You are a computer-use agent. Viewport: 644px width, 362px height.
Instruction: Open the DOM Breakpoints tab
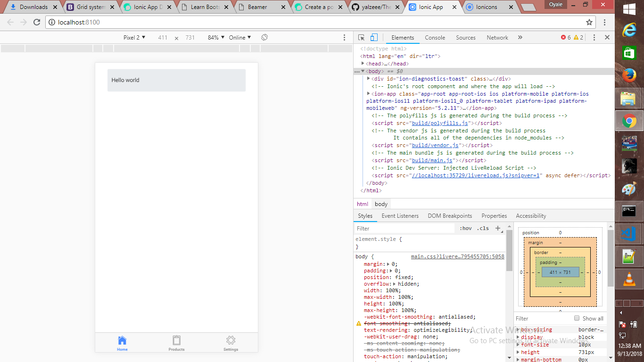pyautogui.click(x=450, y=216)
